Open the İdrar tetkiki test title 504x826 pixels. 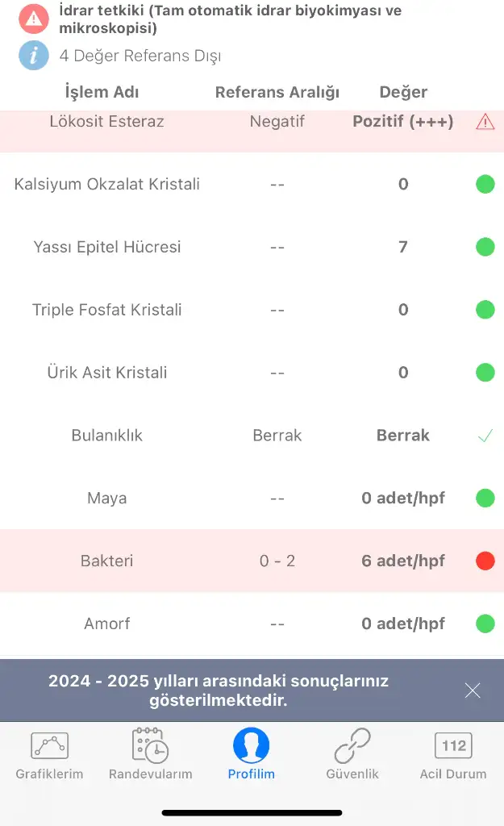point(230,19)
